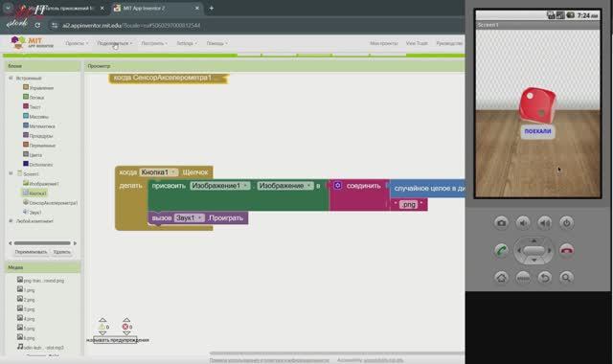Click the .png text block
The height and width of the screenshot is (364, 613).
pyautogui.click(x=409, y=204)
